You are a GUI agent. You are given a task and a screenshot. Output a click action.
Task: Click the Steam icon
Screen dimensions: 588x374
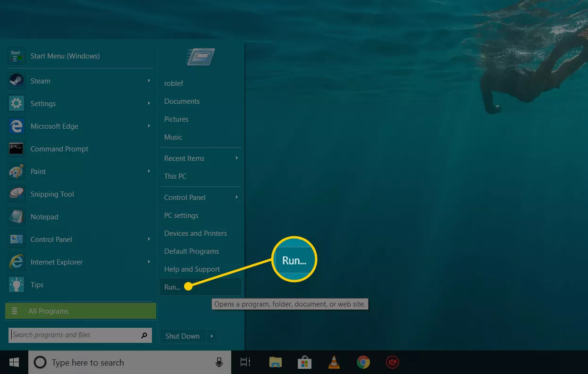17,81
